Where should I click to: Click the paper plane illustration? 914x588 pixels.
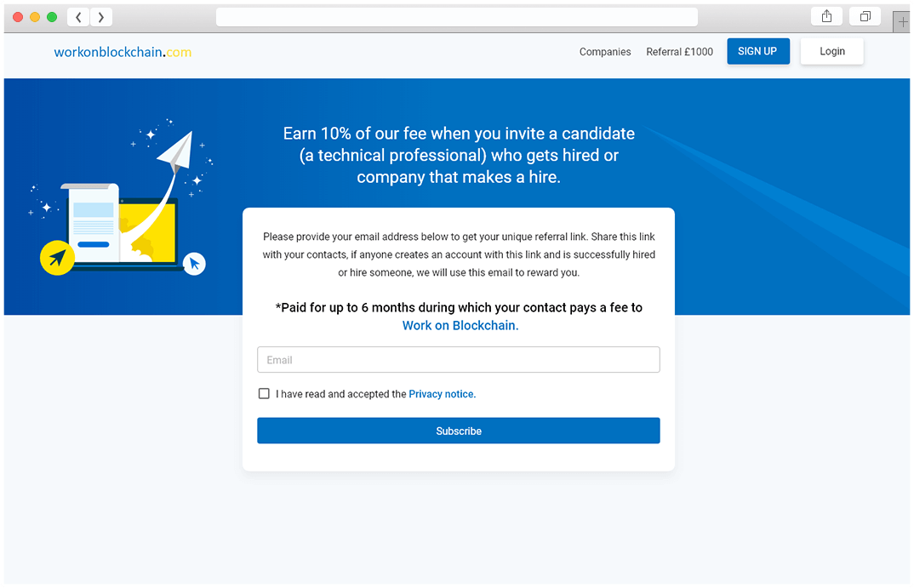click(176, 152)
